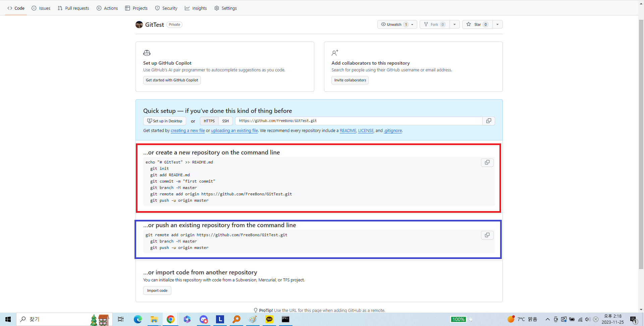
Task: Click the battery 100% indicator
Action: (x=459, y=319)
